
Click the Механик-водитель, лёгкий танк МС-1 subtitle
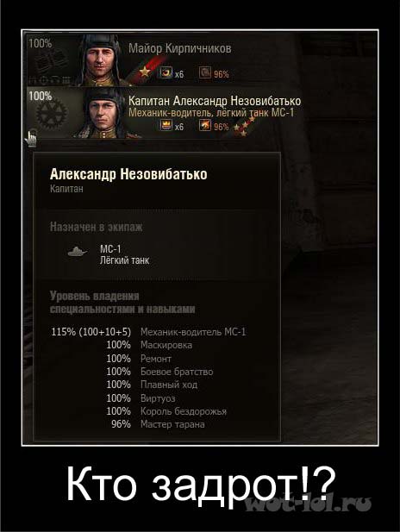coord(211,113)
